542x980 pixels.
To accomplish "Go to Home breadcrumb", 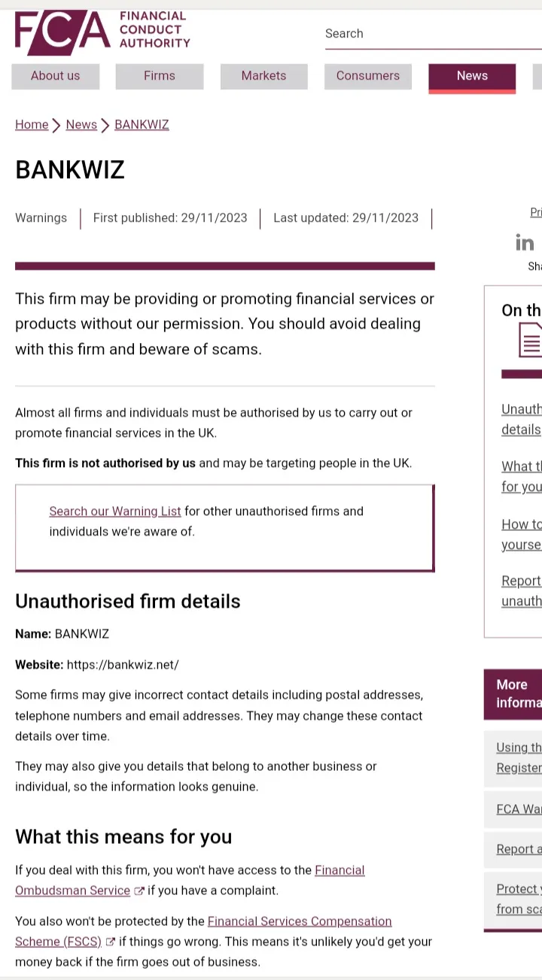I will [x=32, y=125].
